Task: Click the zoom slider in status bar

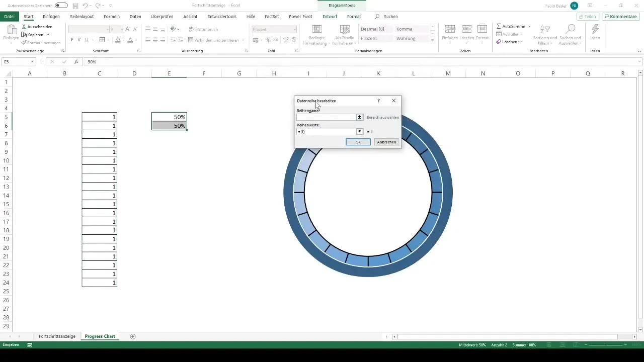Action: (x=606, y=345)
